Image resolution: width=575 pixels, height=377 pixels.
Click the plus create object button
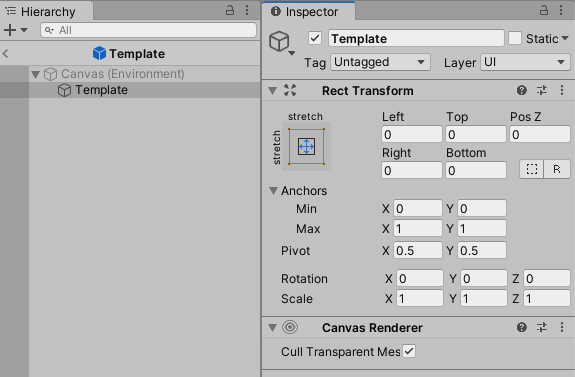10,30
